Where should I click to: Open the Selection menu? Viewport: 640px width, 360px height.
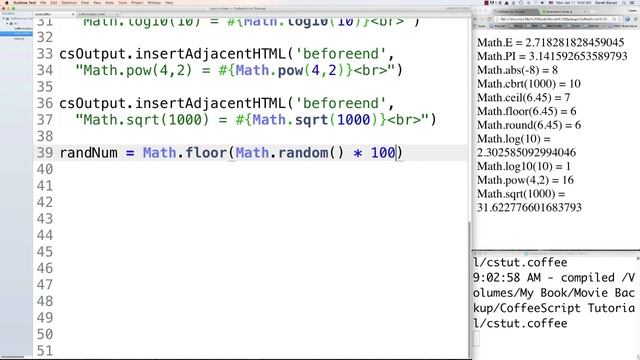tap(69, 3)
